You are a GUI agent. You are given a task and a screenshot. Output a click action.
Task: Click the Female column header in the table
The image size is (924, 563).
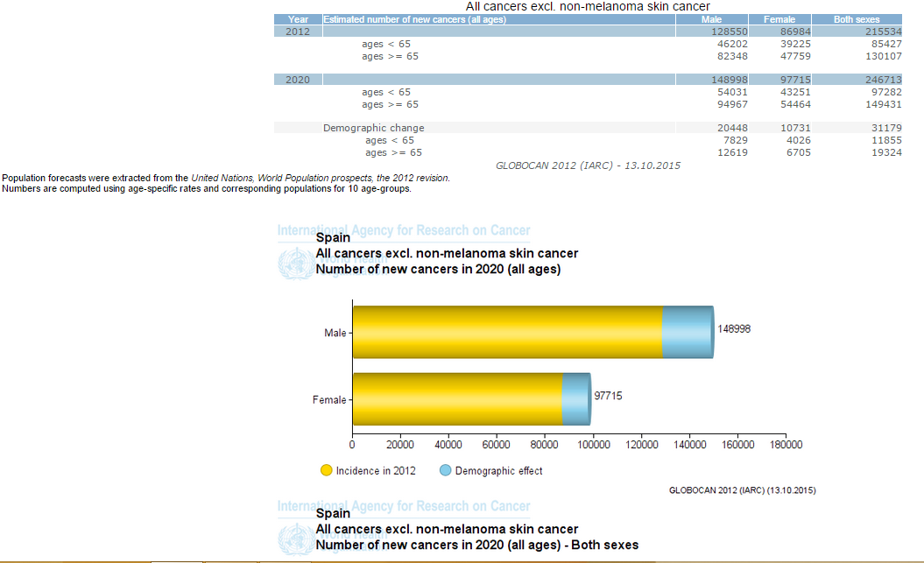click(x=779, y=19)
